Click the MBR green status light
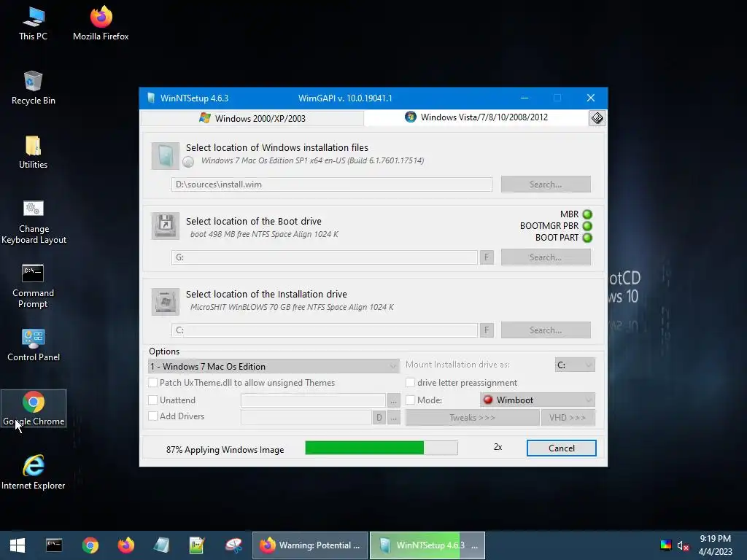747x560 pixels. [587, 214]
